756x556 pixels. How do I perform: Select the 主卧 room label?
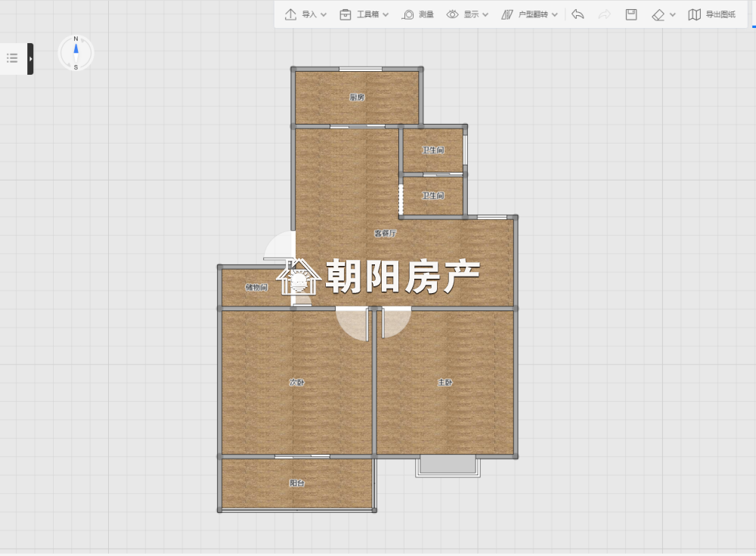445,382
